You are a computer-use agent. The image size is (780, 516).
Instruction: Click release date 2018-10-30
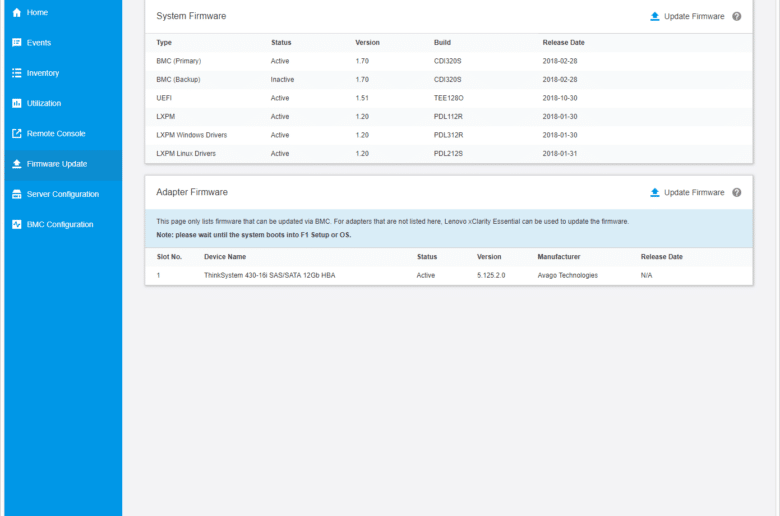(560, 98)
